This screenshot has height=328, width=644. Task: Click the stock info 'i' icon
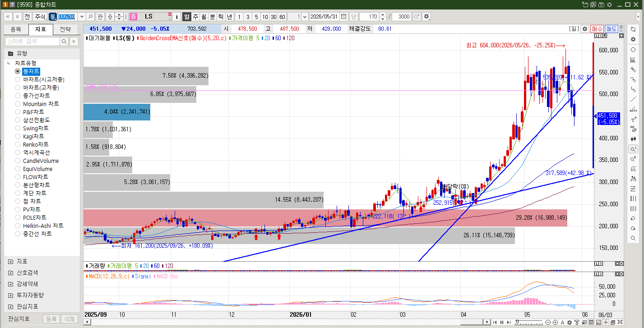point(177,17)
